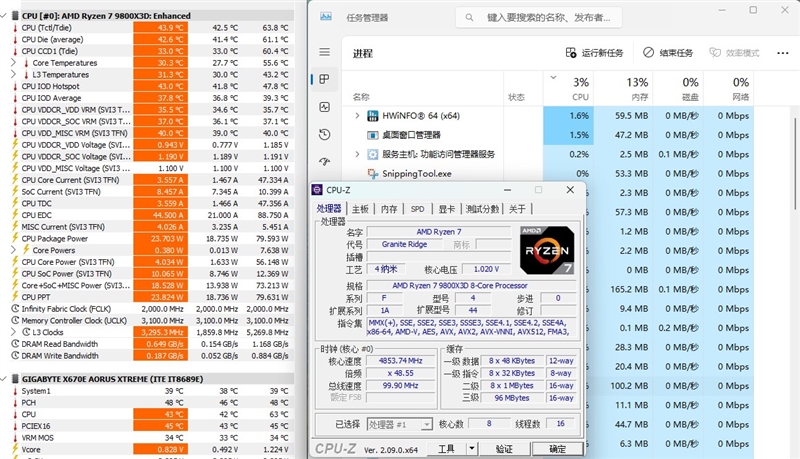This screenshot has width=800, height=459.
Task: Expand Core Powers sensor group
Action: [14, 250]
